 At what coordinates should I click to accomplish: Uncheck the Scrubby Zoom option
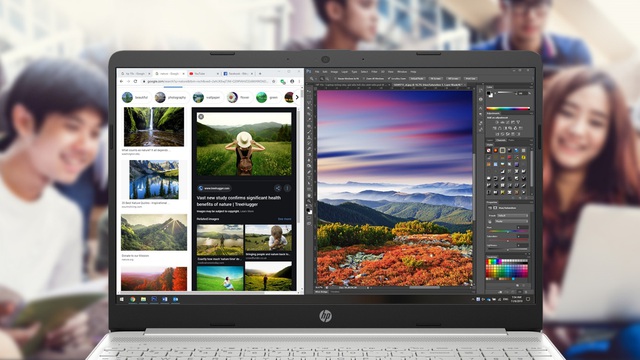(x=390, y=78)
